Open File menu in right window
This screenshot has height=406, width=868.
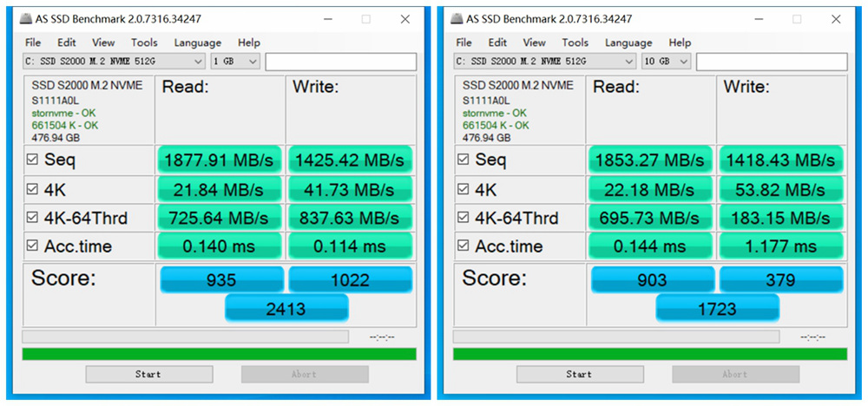464,43
